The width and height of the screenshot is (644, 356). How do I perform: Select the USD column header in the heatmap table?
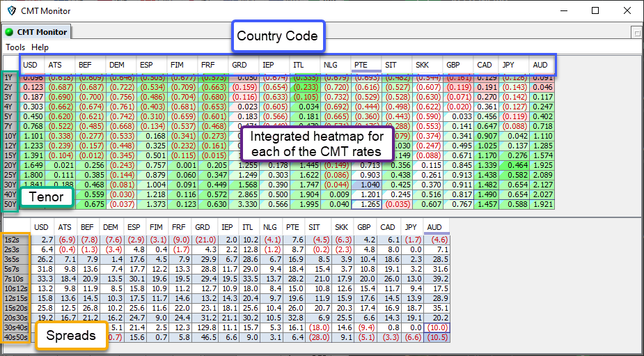click(33, 65)
